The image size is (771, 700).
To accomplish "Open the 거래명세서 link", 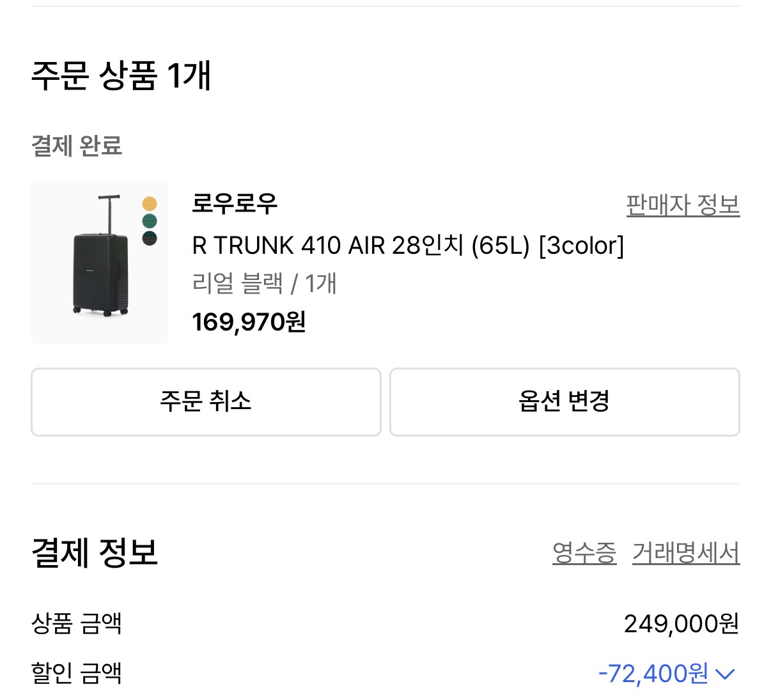I will click(x=686, y=553).
